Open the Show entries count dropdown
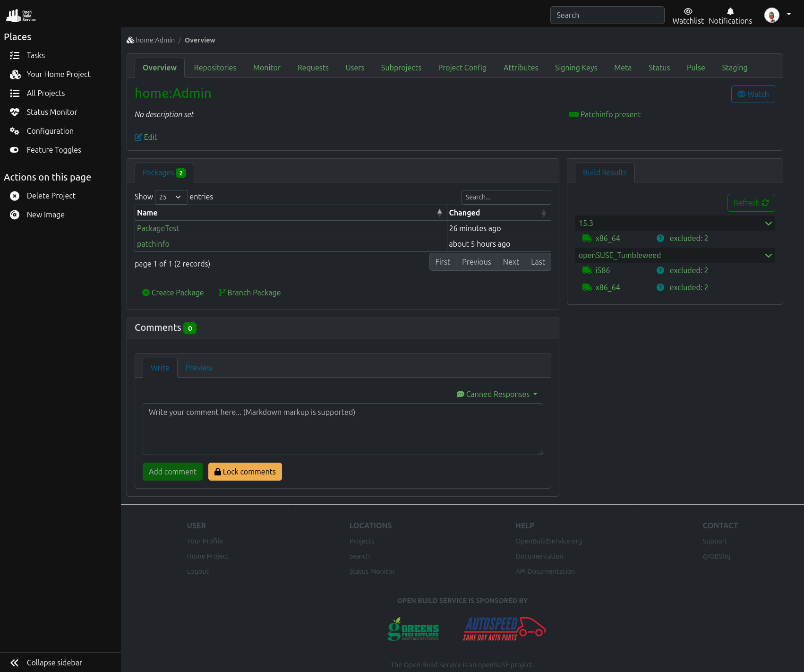Image resolution: width=804 pixels, height=672 pixels. click(x=171, y=197)
